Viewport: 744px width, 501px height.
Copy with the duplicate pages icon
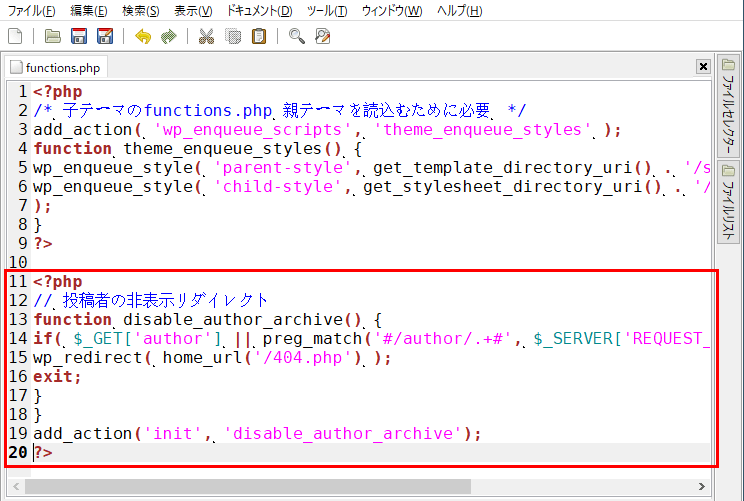point(232,36)
